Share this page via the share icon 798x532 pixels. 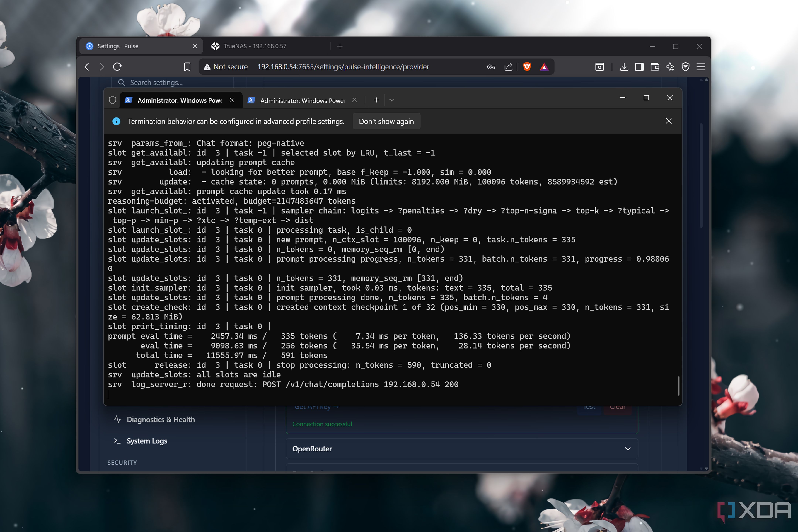508,67
